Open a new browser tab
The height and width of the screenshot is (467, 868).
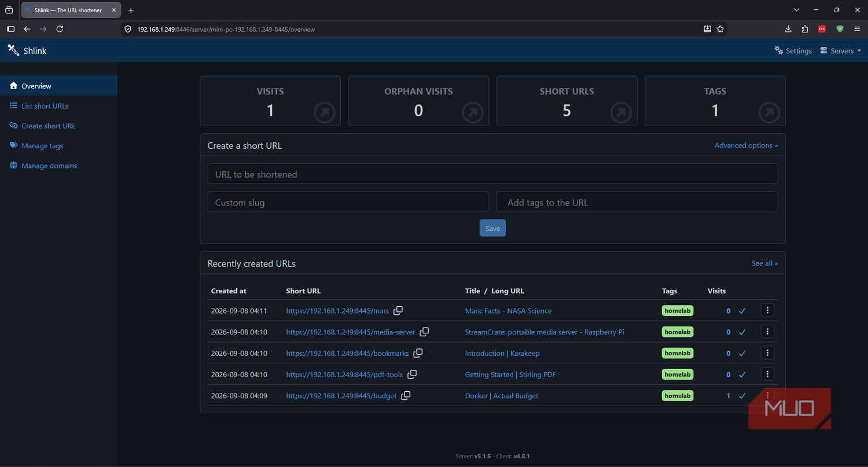coord(131,10)
